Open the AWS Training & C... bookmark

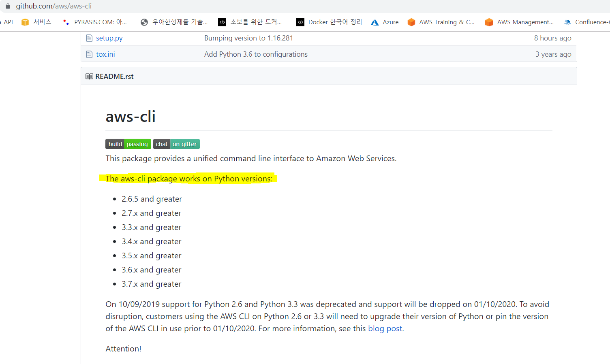441,22
